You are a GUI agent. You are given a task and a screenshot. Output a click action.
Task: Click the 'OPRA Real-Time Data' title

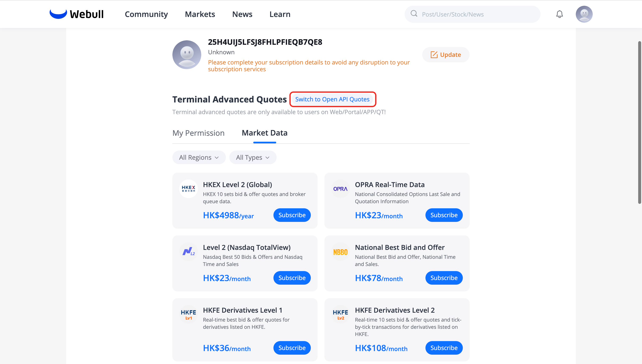pos(390,185)
